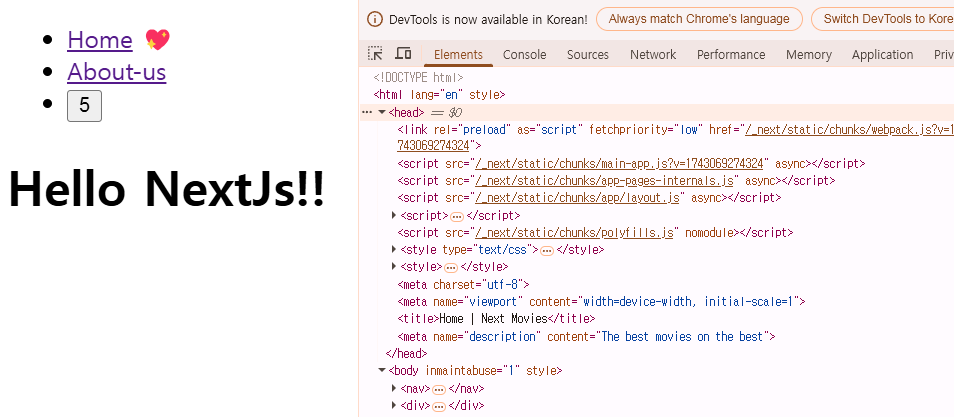Click the info icon in DevTools notice
Image resolution: width=954 pixels, height=417 pixels.
[x=375, y=19]
